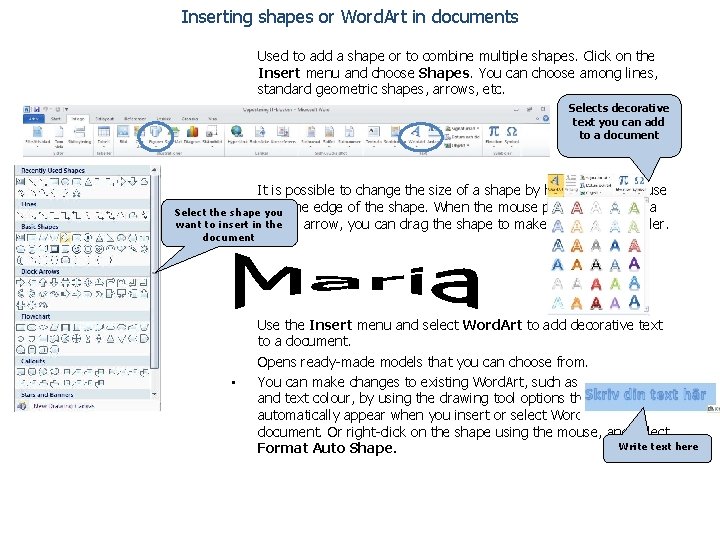Viewport: 720px width, 540px height.
Task: Click the Footer (Sidfot) icon
Action: click(329, 134)
